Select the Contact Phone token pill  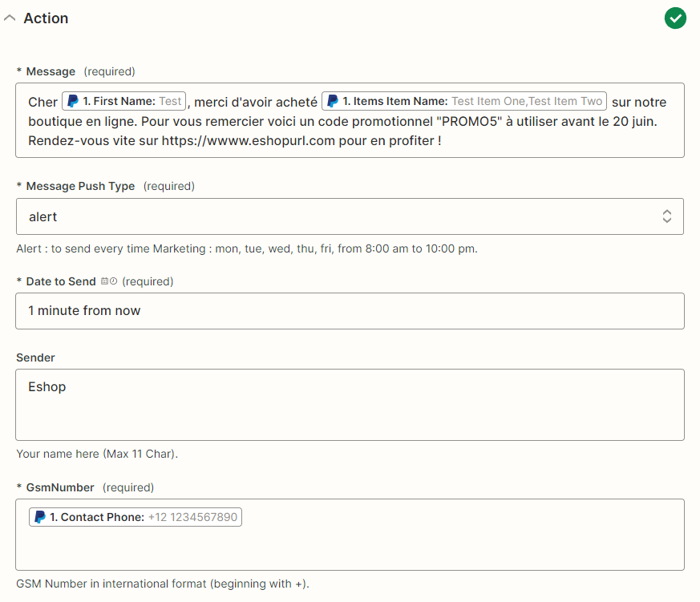pyautogui.click(x=136, y=517)
